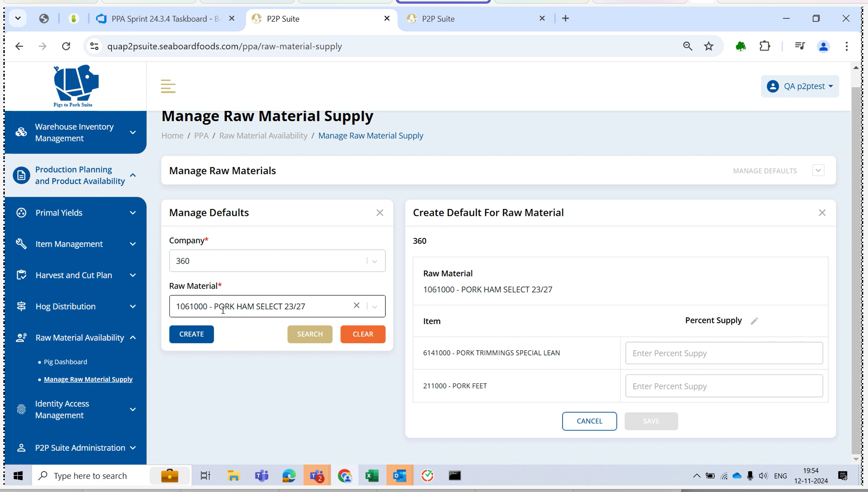
Task: Close the Manage Defaults panel
Action: tap(380, 213)
